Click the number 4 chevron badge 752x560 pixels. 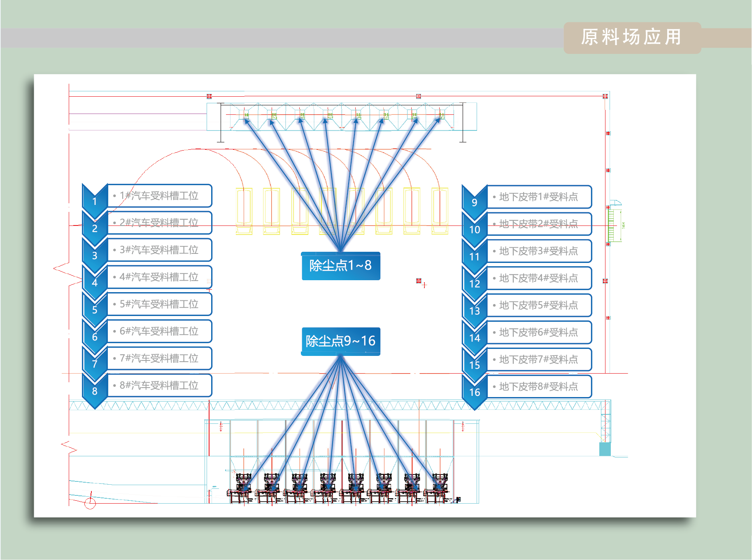click(x=95, y=282)
